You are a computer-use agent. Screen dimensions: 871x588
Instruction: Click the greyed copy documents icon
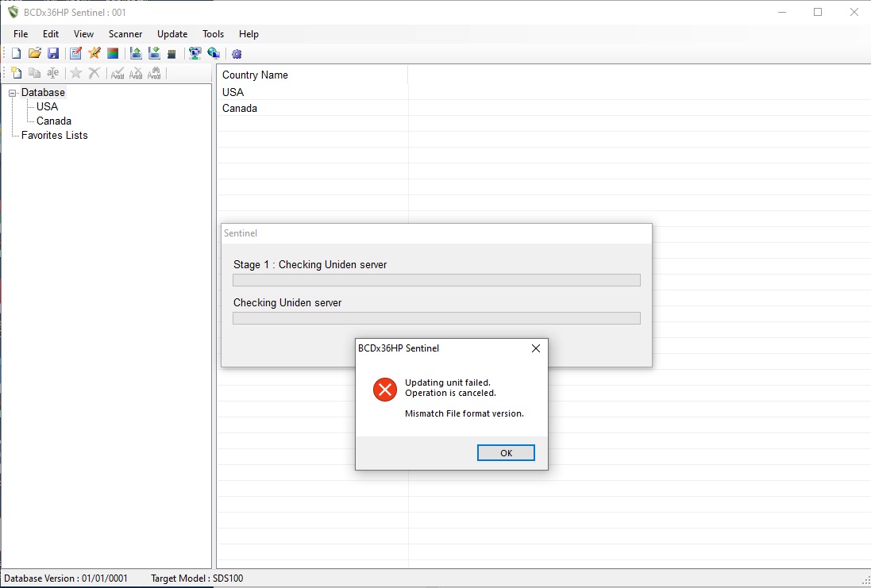point(34,73)
